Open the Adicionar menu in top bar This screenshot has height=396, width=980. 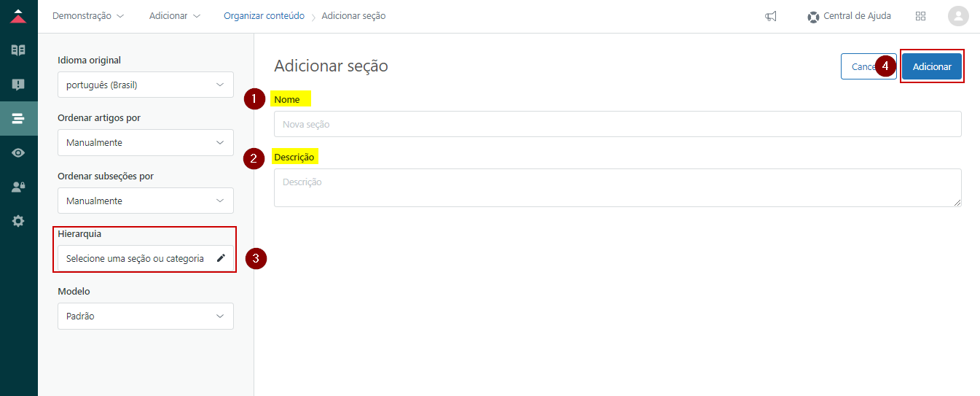175,16
